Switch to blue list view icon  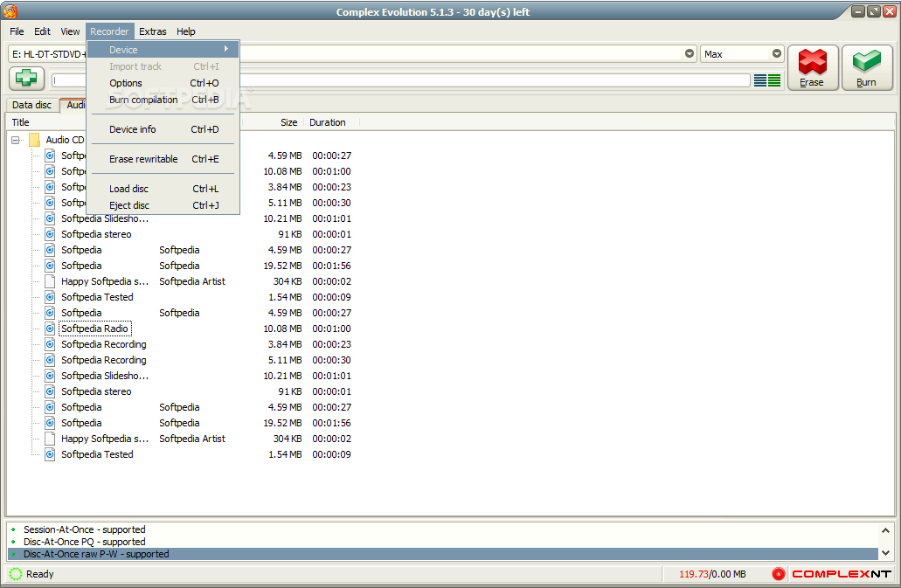760,80
